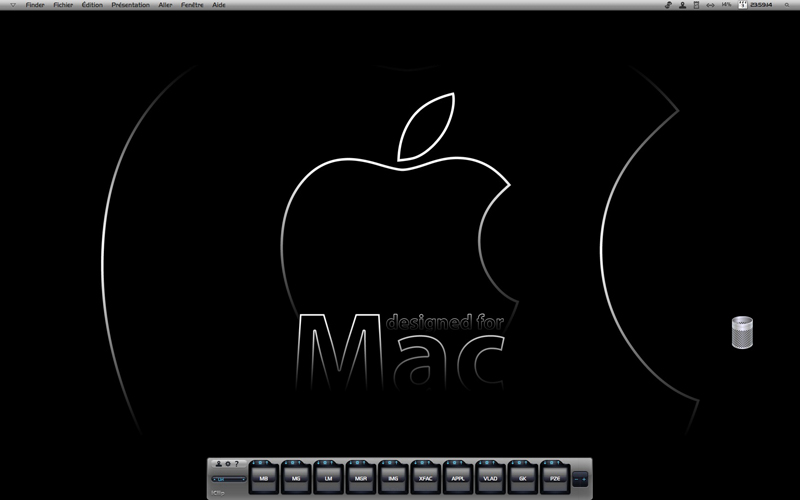
Task: Open Spotlight search in the menu bar
Action: 787,5
